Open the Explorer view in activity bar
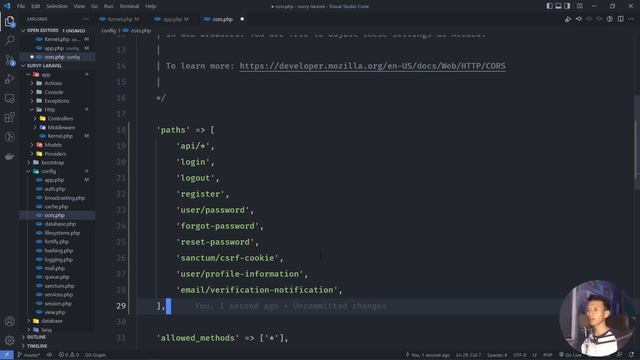Image resolution: width=640 pixels, height=360 pixels. (9, 21)
